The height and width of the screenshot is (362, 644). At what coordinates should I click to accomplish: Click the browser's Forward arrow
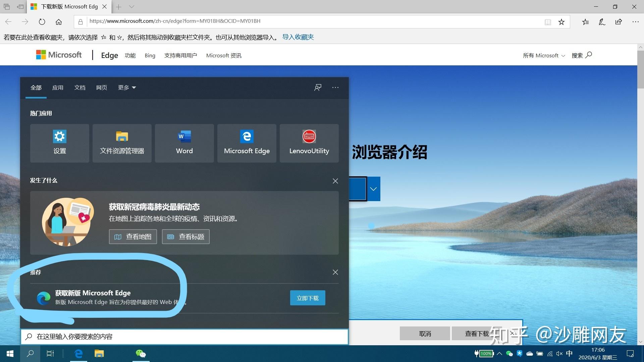click(25, 22)
